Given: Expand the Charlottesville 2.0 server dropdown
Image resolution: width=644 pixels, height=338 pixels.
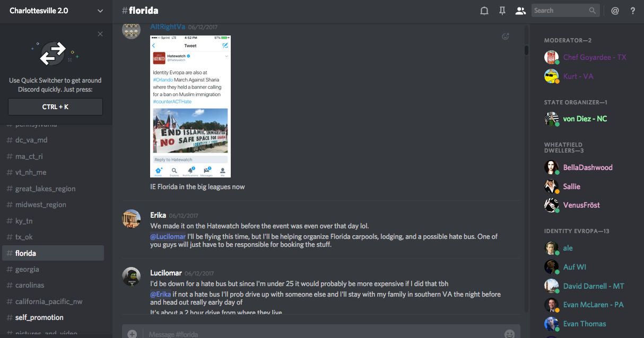Looking at the screenshot, I should (x=100, y=11).
